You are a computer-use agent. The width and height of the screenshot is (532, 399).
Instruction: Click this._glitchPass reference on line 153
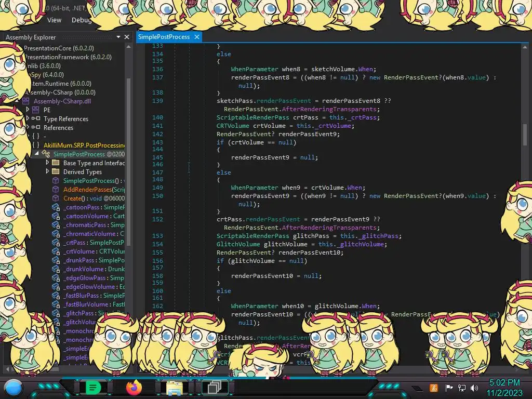click(369, 236)
